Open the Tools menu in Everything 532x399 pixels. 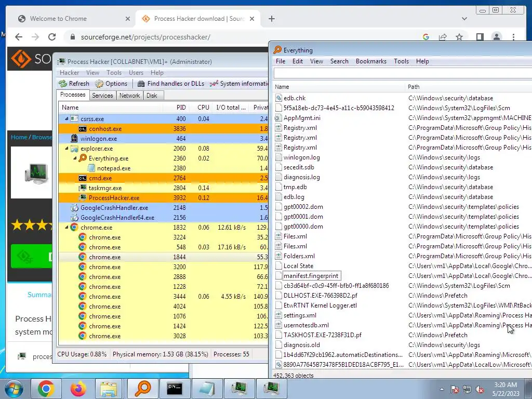point(401,61)
